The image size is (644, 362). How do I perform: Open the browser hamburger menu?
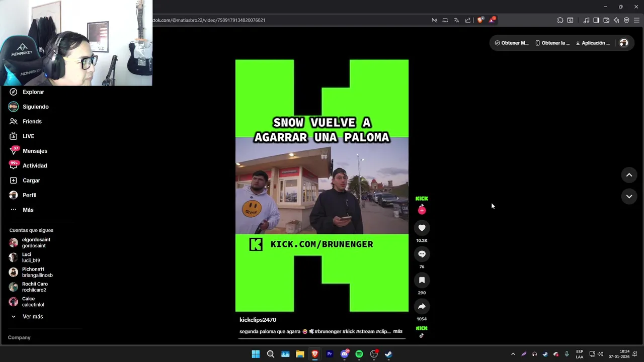pyautogui.click(x=636, y=20)
